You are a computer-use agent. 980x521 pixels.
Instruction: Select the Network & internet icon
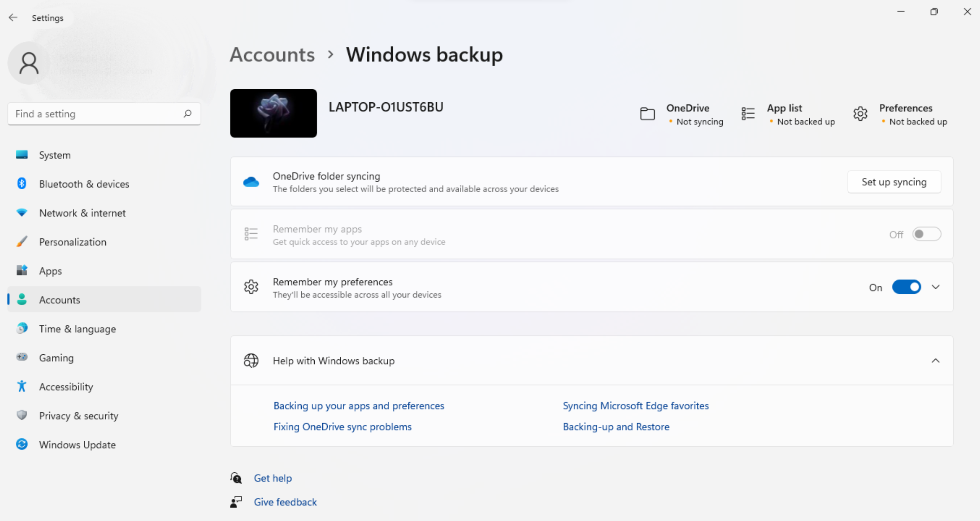click(22, 213)
